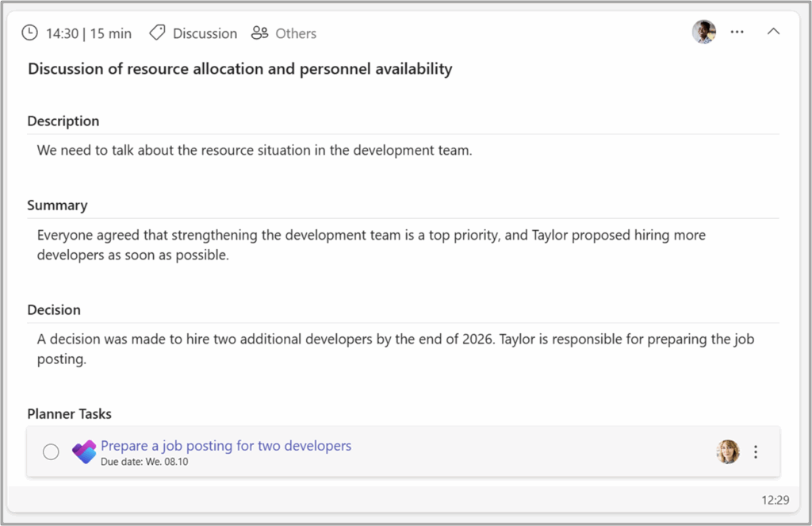812x526 pixels.
Task: Open the Prepare a job posting task link
Action: coord(225,445)
